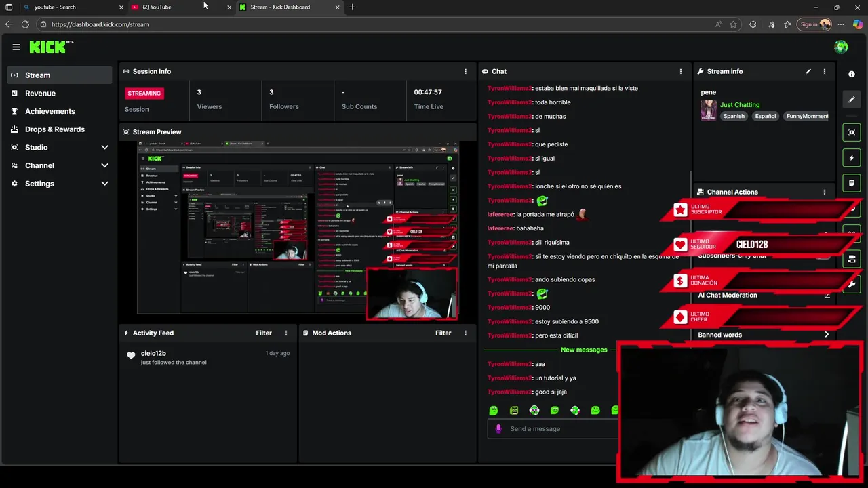Switch to the youtube - Search tab
The image size is (868, 488).
tap(73, 7)
